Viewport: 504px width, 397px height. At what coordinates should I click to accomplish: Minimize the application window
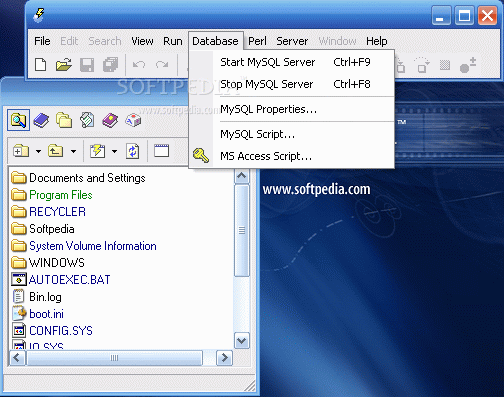pos(441,16)
